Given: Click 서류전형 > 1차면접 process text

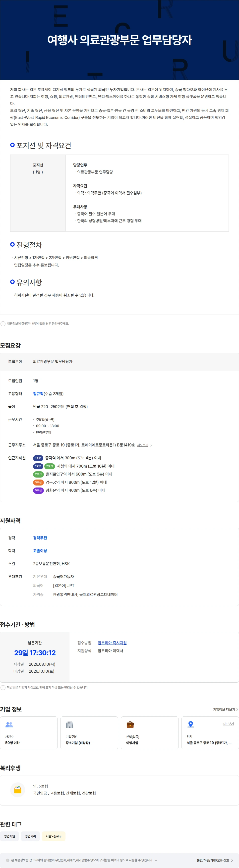Looking at the screenshot, I should pos(56,257).
